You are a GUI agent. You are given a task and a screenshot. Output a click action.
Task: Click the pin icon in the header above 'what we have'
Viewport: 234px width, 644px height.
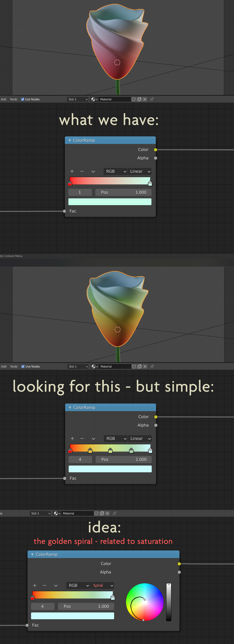152,99
